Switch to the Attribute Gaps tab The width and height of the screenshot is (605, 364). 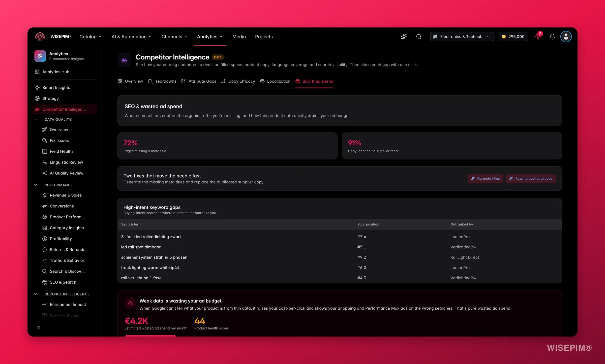199,81
